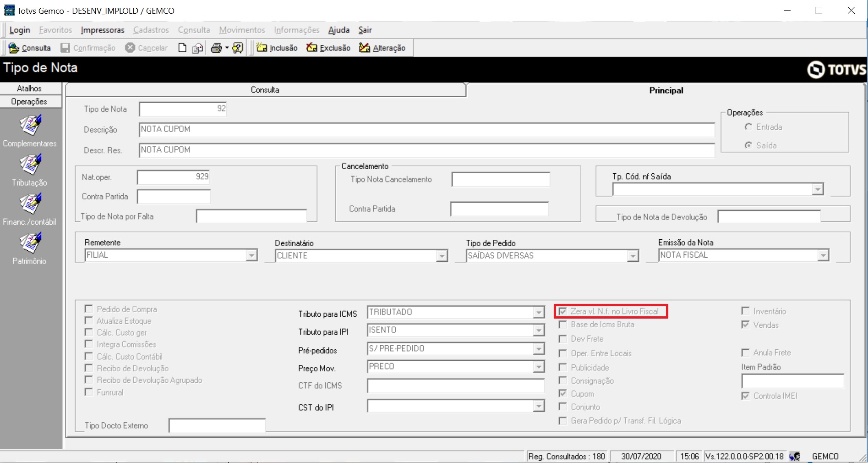Open the Ajuda menu
This screenshot has width=868, height=463.
339,30
